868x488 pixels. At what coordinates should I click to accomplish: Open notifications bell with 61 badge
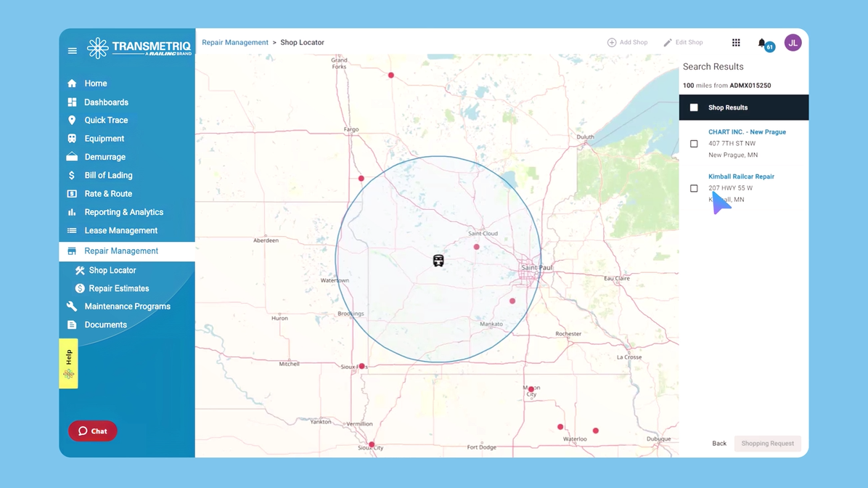pos(765,44)
